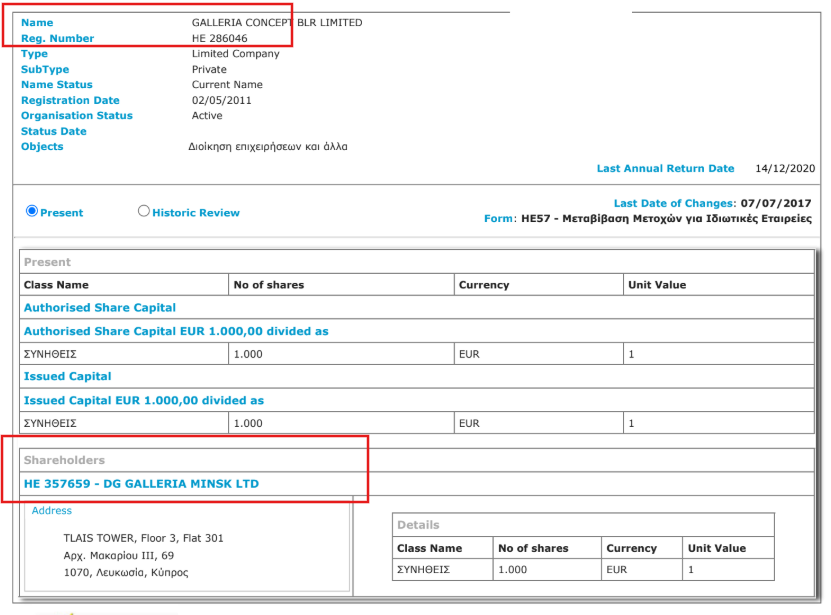Click the Unit Value header in Details table
The height and width of the screenshot is (615, 831).
(716, 548)
